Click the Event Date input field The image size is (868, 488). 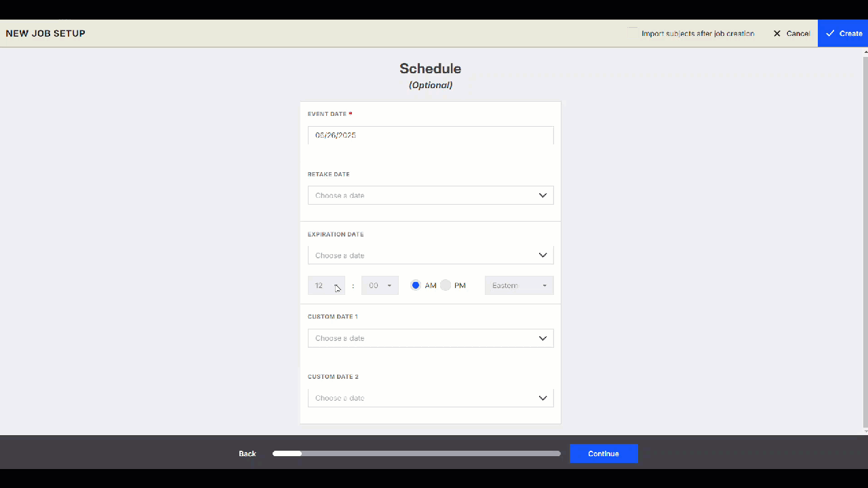(x=431, y=135)
